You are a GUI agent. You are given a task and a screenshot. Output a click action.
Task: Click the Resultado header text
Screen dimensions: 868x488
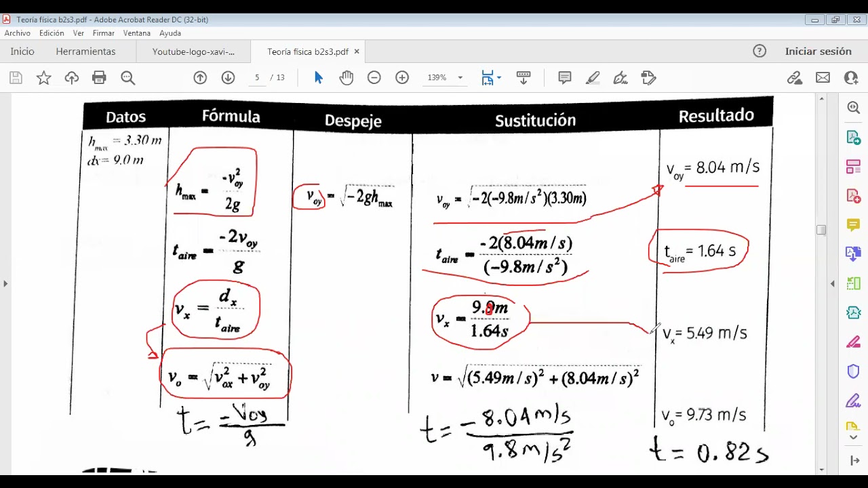click(716, 116)
